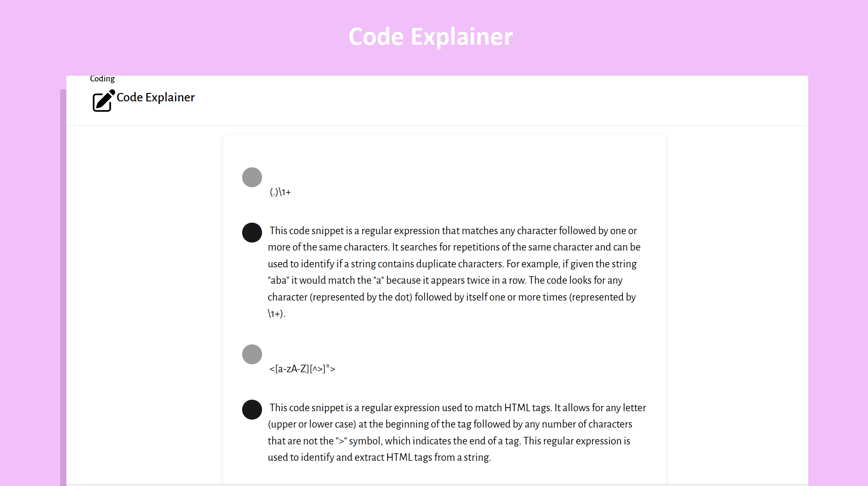
Task: Click the black avatar beside the HTML tags explanation
Action: tap(252, 409)
